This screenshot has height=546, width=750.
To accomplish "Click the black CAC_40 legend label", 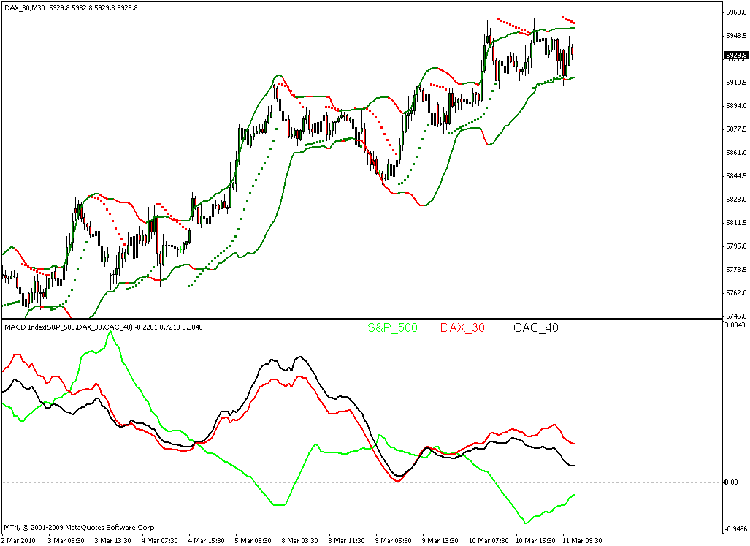I will tap(536, 328).
